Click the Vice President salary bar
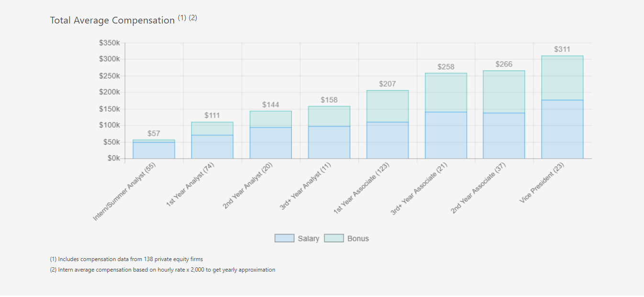Viewport: 644px width, 297px height. pyautogui.click(x=562, y=129)
